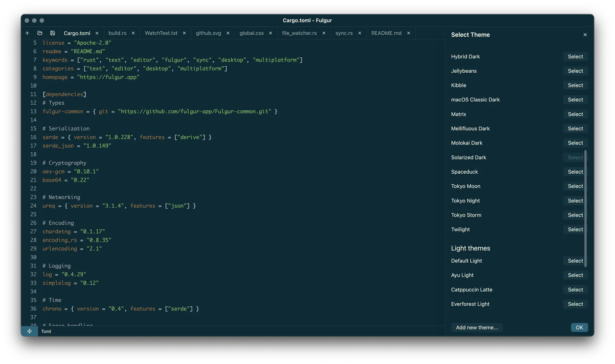Screen dimensions: 615x364
Task: Confirm theme selection with OK
Action: pos(579,327)
